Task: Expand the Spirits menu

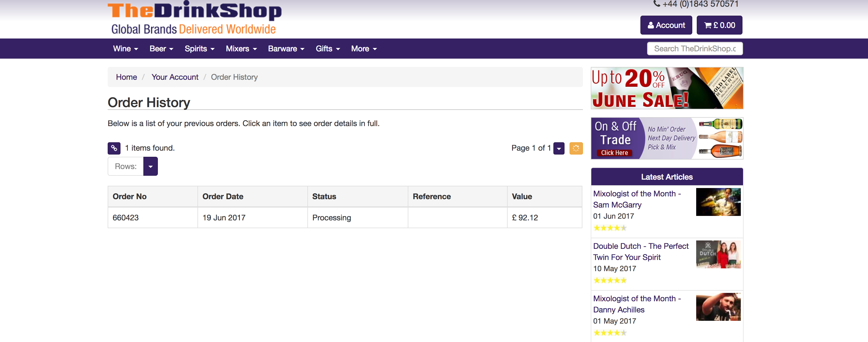Action: [x=199, y=49]
